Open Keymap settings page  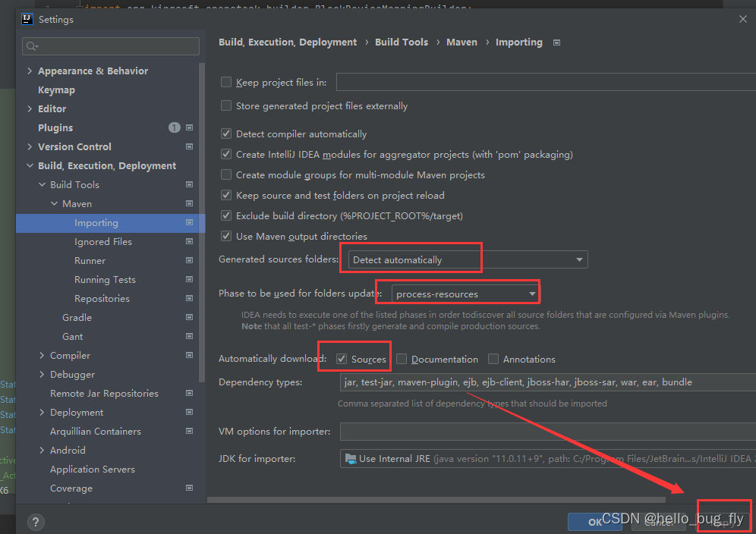[56, 90]
